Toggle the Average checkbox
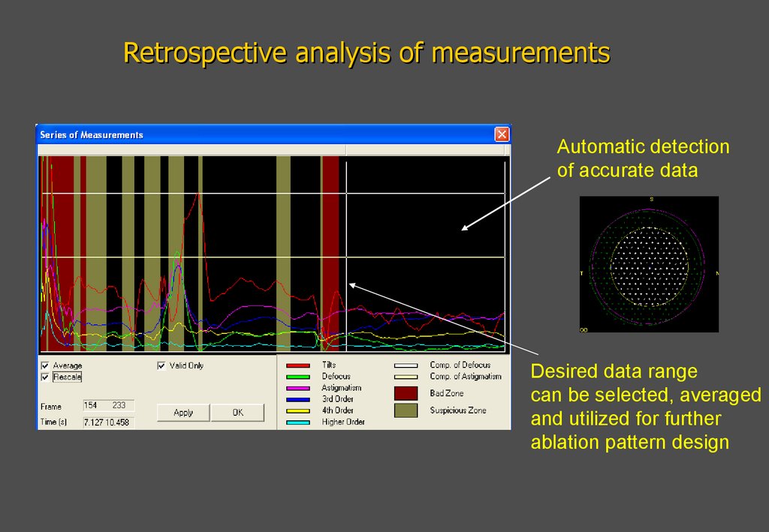769x532 pixels. (44, 365)
